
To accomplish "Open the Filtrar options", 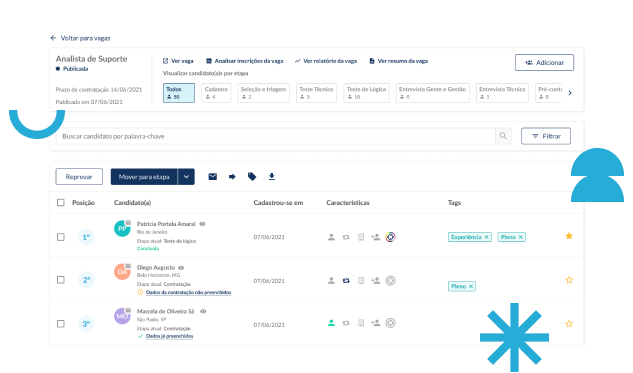I will [x=546, y=136].
